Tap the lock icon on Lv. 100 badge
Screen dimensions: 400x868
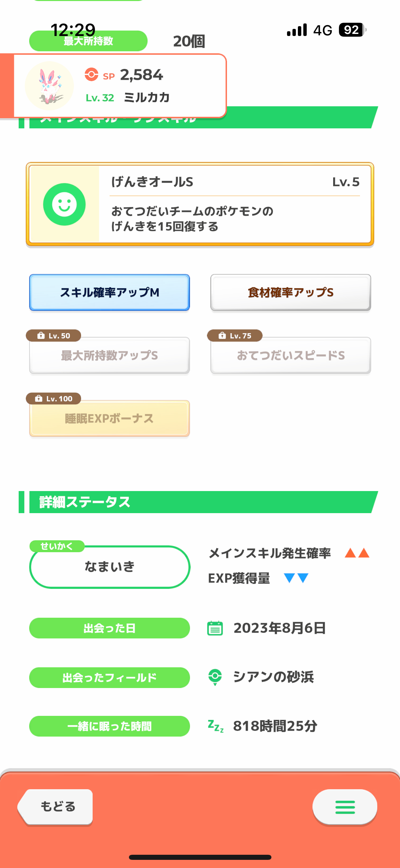(39, 398)
